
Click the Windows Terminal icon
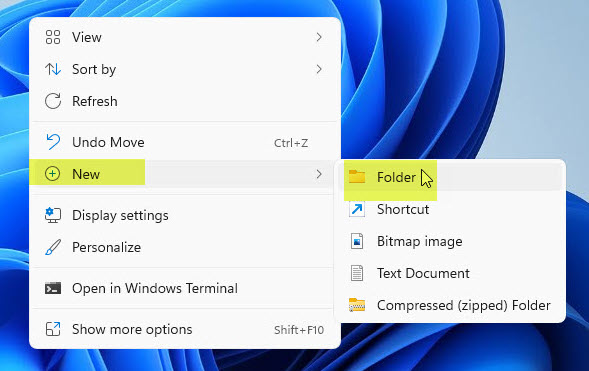point(53,288)
